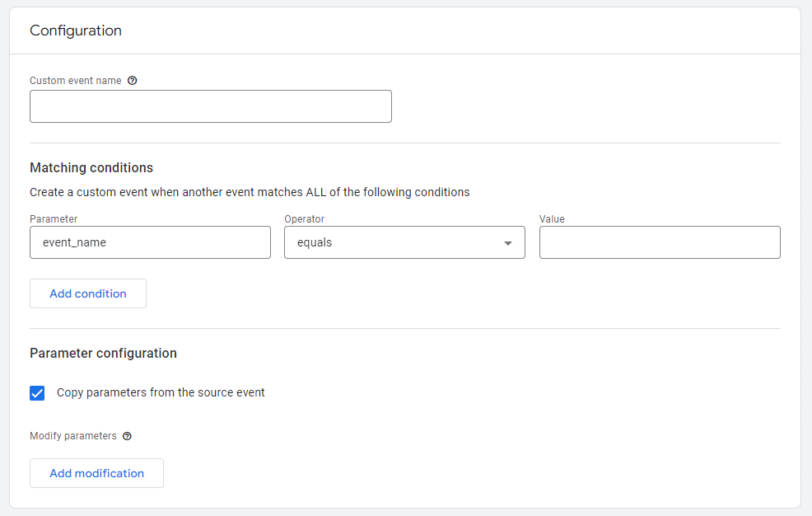Click the Custom event name help icon
This screenshot has height=516, width=812.
133,81
